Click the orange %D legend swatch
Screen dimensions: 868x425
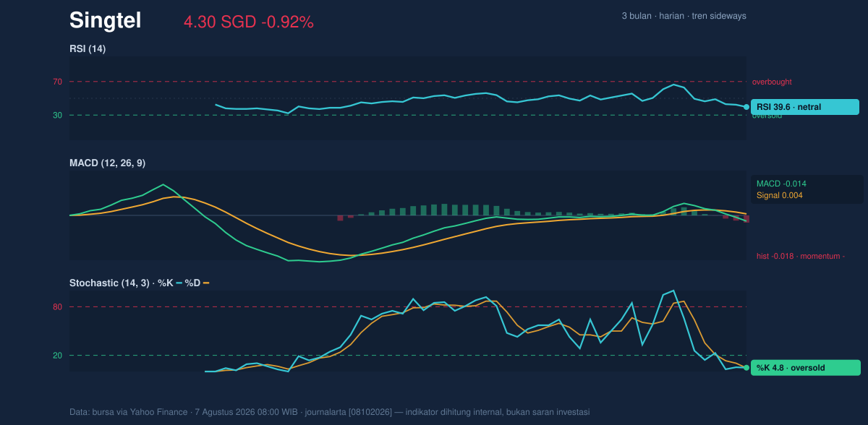206,283
